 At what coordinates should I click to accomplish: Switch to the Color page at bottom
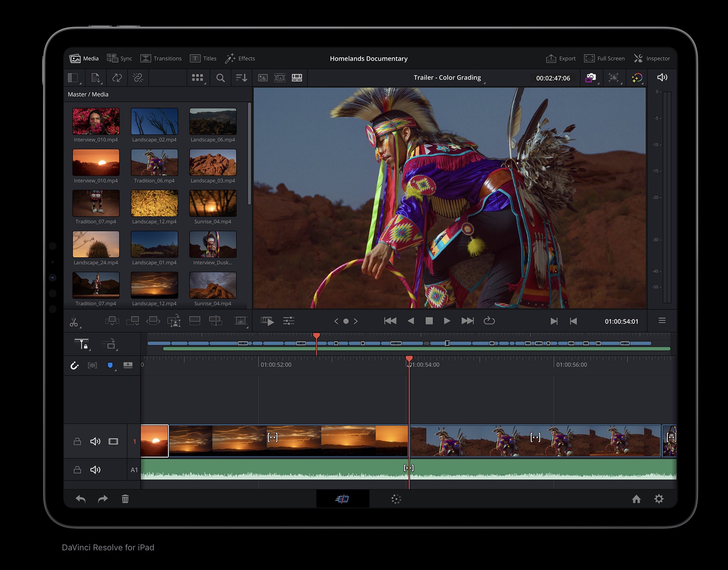point(396,499)
